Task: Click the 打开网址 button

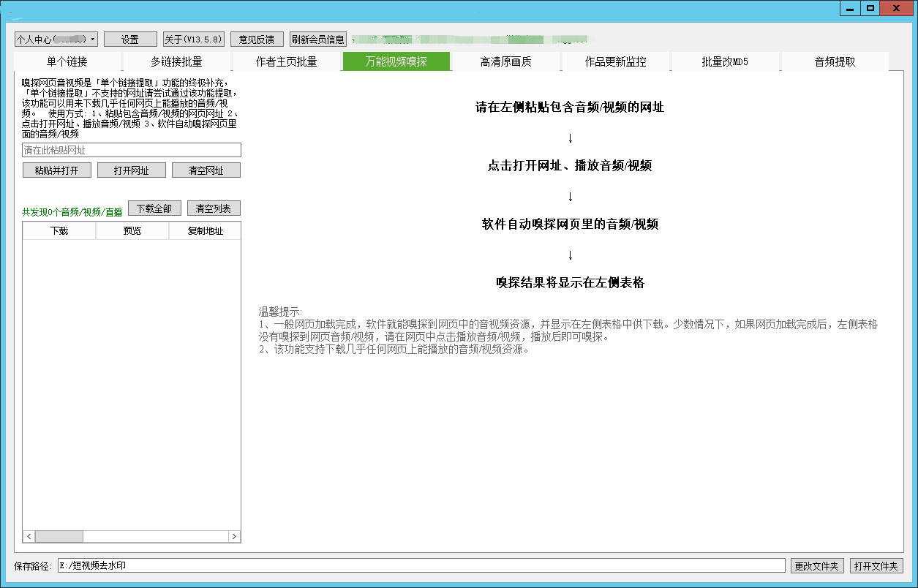Action: pyautogui.click(x=132, y=170)
